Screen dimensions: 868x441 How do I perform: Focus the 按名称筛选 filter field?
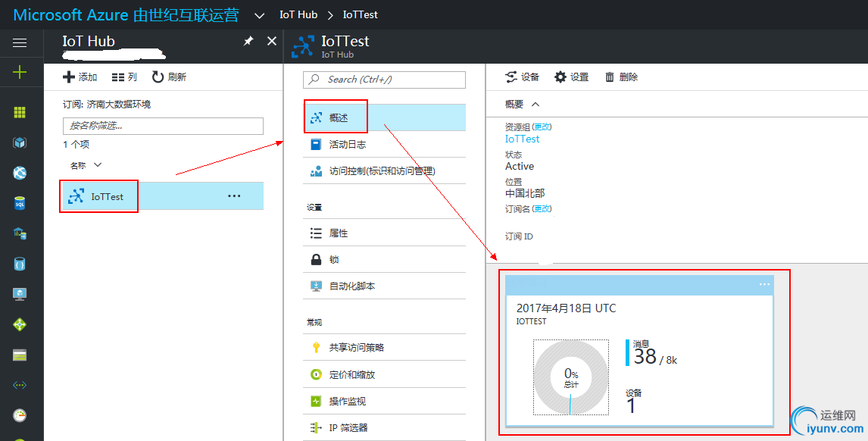pos(163,126)
